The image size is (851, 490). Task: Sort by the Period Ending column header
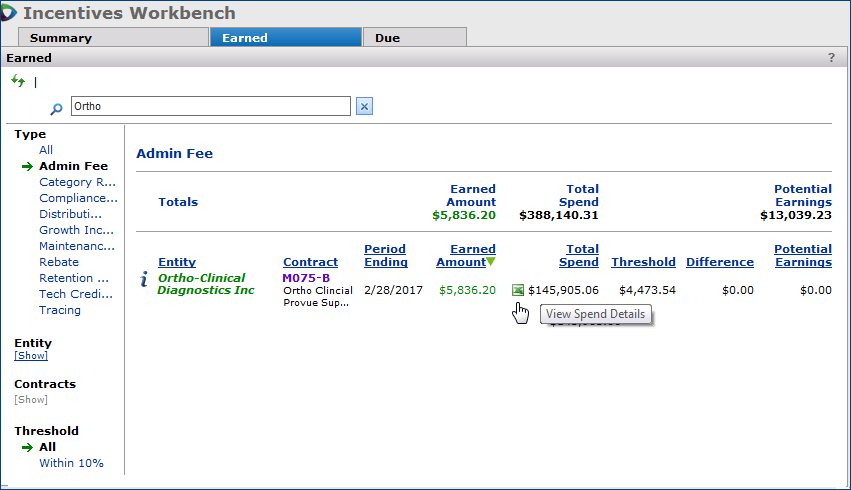pyautogui.click(x=385, y=256)
